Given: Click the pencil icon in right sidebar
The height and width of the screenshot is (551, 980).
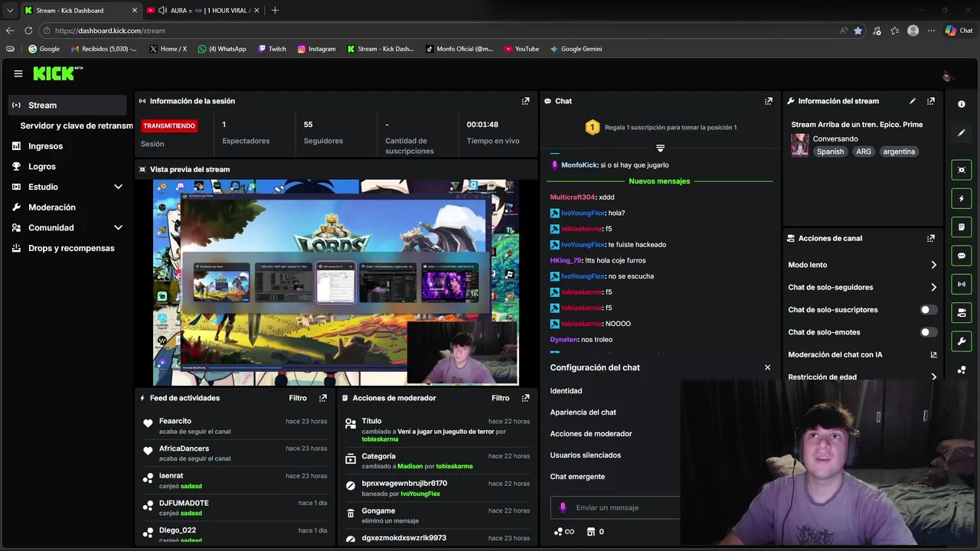Looking at the screenshot, I should point(962,132).
